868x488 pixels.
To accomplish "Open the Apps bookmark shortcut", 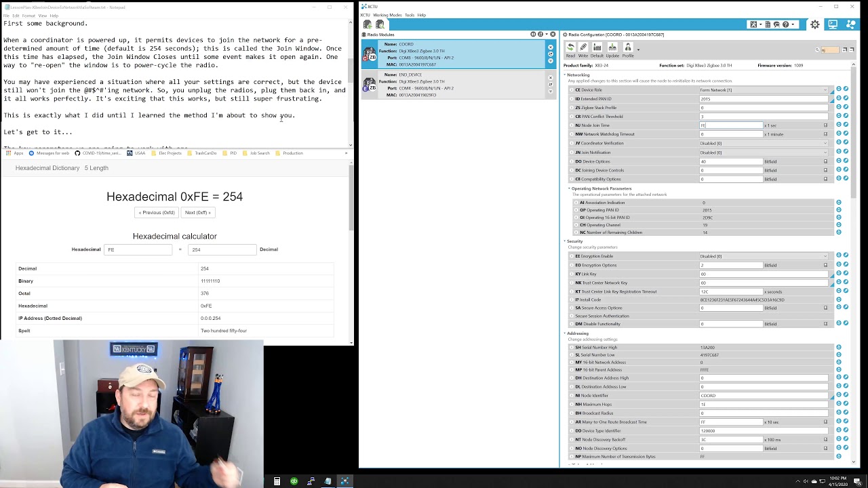I will [x=14, y=153].
